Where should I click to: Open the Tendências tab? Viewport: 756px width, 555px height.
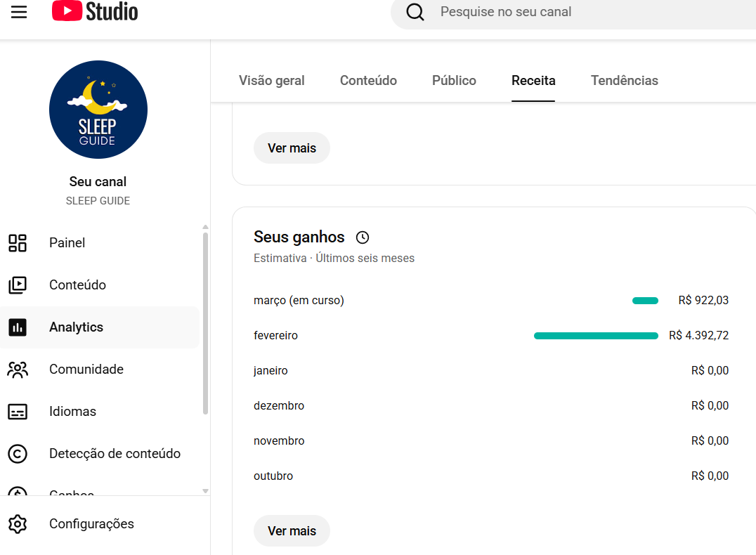click(x=624, y=81)
